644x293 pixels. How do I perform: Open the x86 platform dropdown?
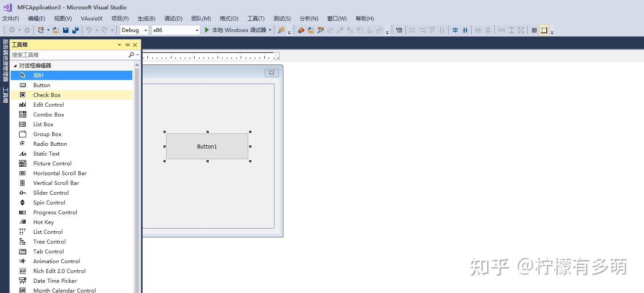point(196,30)
